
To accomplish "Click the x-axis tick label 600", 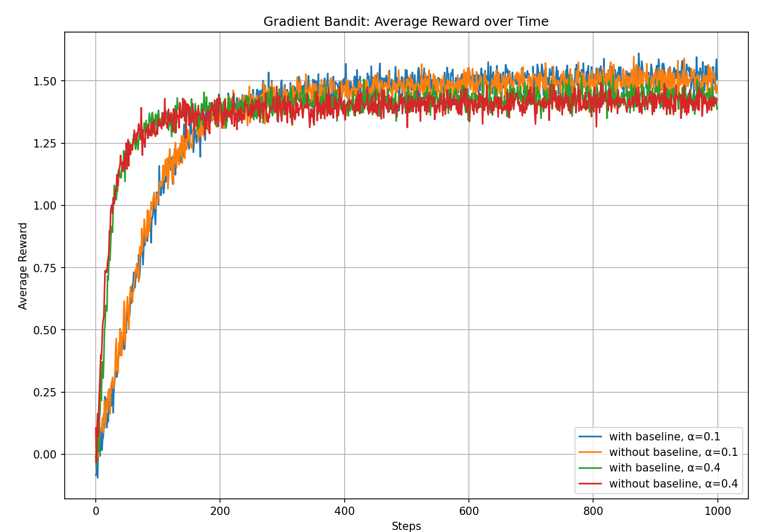I will pyautogui.click(x=468, y=512).
